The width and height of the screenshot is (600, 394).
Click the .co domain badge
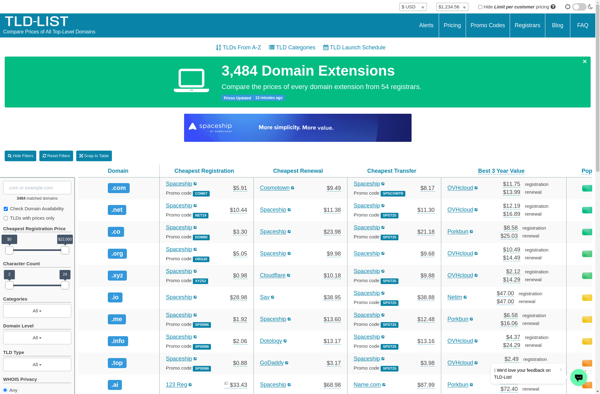point(116,231)
